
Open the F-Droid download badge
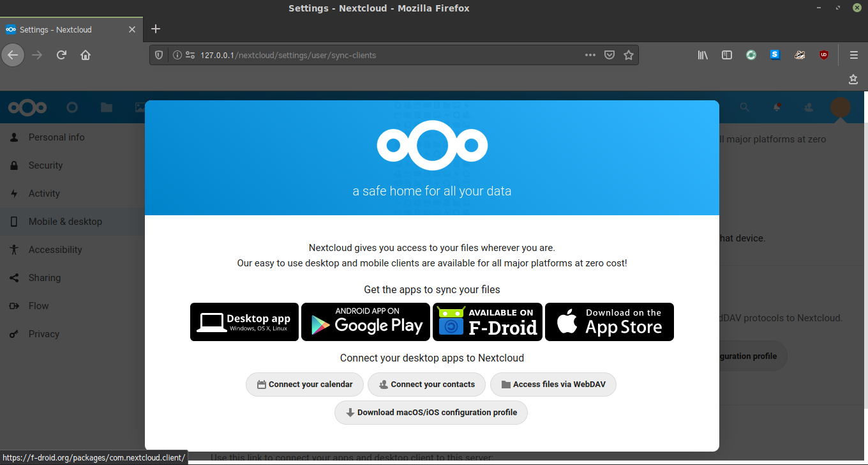click(x=488, y=322)
